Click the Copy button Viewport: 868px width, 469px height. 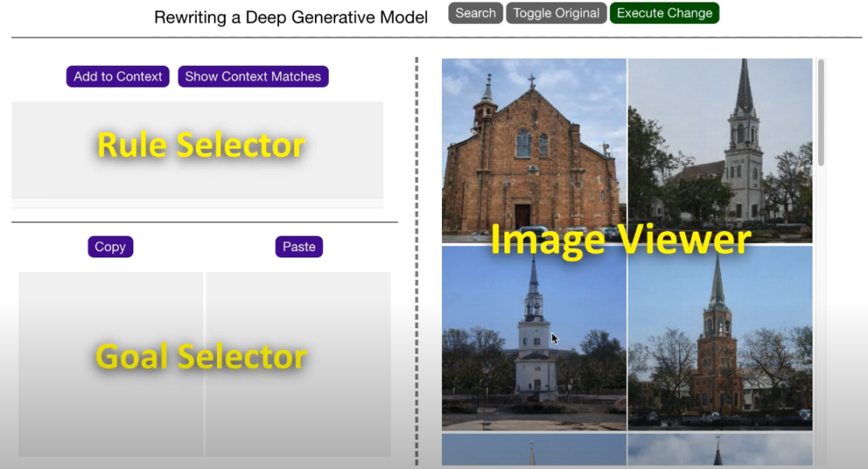point(110,247)
